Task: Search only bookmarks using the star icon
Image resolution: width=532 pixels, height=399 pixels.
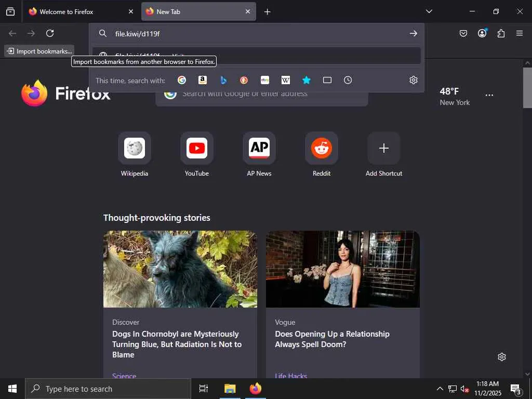Action: coord(307,80)
